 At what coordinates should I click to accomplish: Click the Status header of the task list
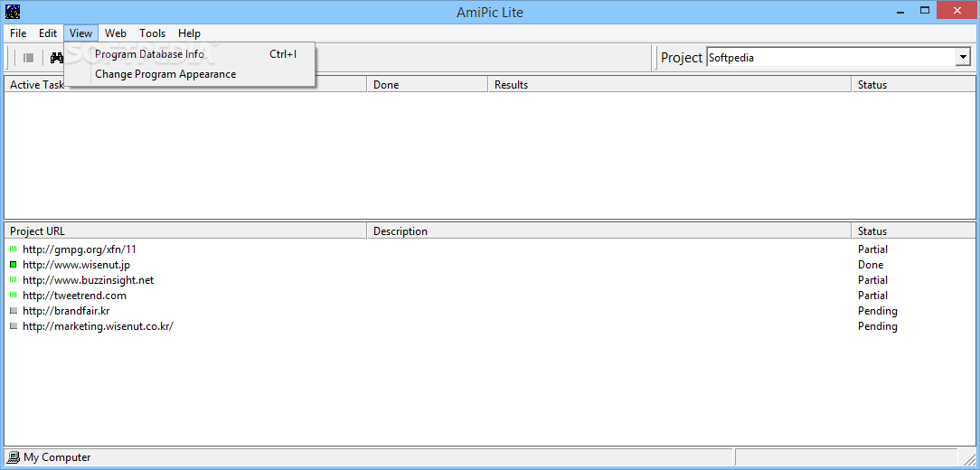[x=914, y=84]
